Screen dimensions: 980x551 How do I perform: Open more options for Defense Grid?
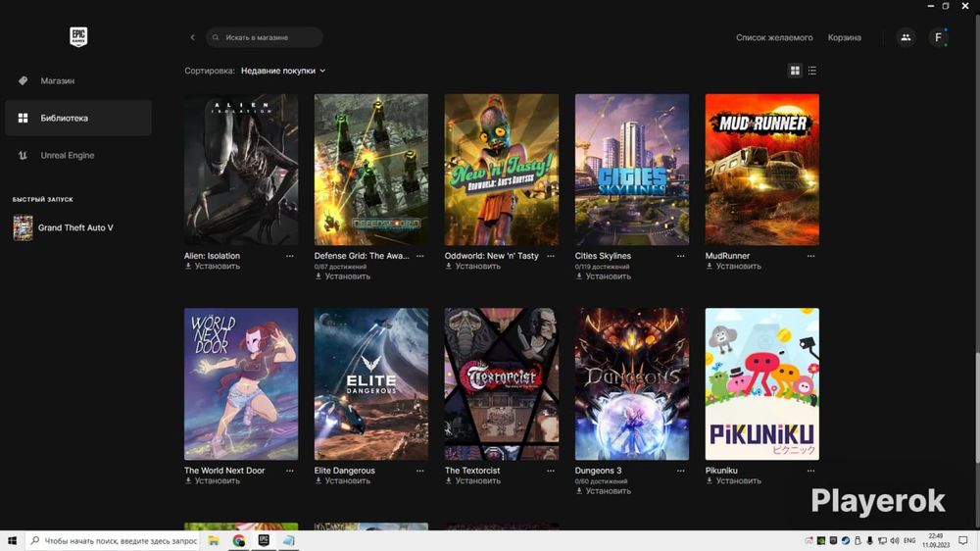420,256
